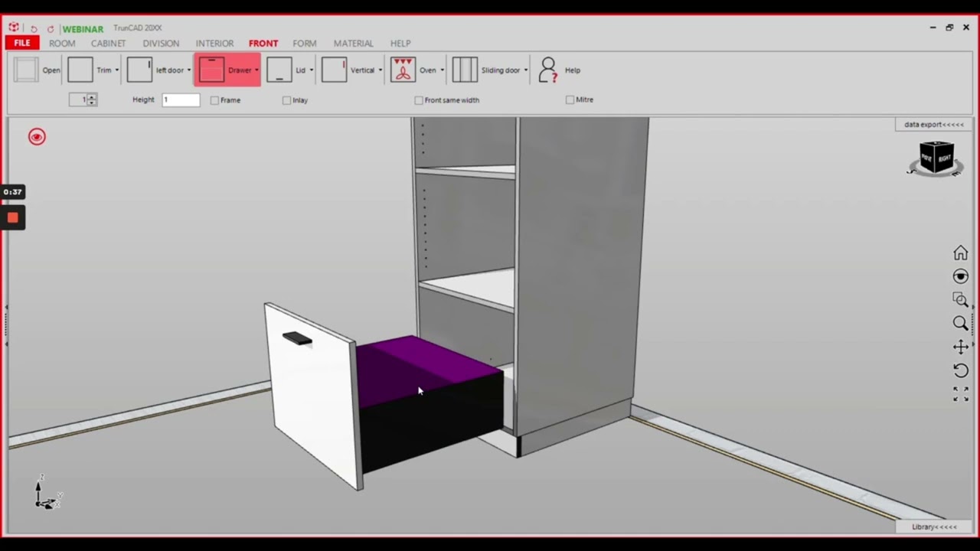Toggle the red eye visibility icon
Screen dimensions: 980x551
click(x=37, y=137)
